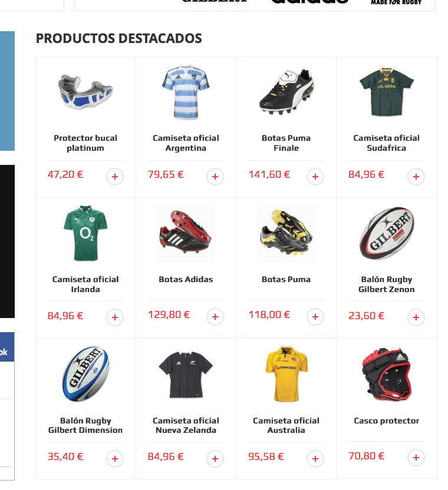This screenshot has width=448, height=490.
Task: View the red Adidas boots image
Action: pos(186,233)
